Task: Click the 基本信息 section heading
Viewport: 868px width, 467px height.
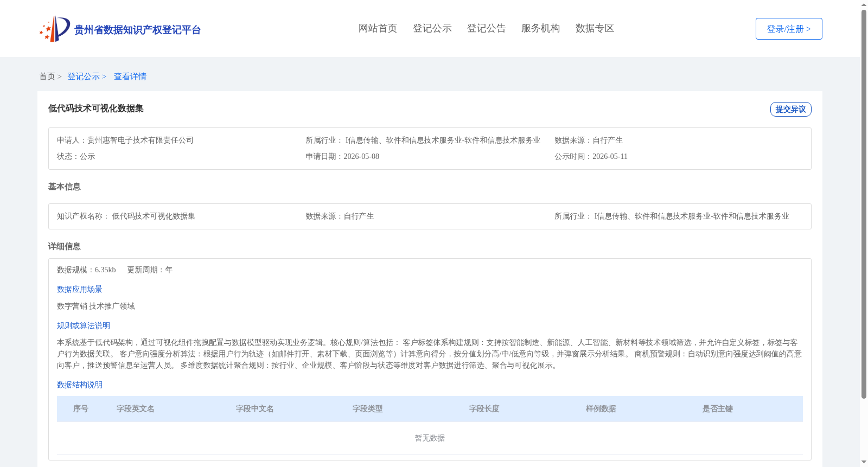Action: click(64, 187)
